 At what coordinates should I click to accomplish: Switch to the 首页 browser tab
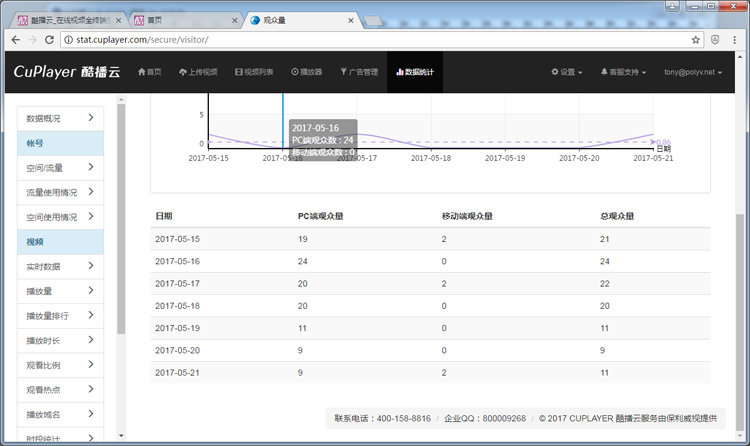[180, 19]
